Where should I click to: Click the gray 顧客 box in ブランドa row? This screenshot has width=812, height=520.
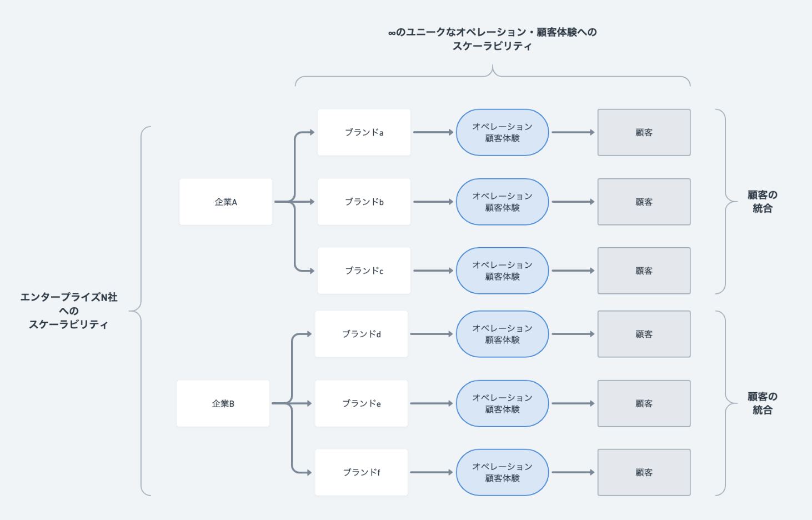point(644,132)
